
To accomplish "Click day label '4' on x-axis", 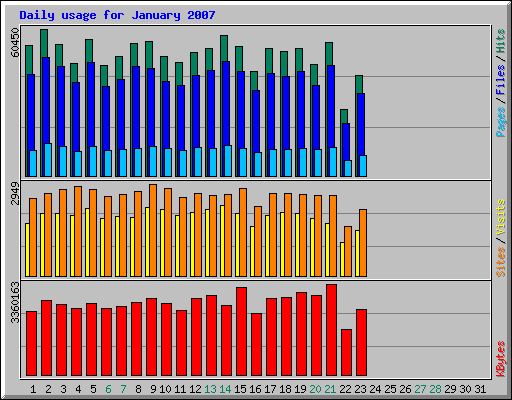I will pyautogui.click(x=78, y=389).
